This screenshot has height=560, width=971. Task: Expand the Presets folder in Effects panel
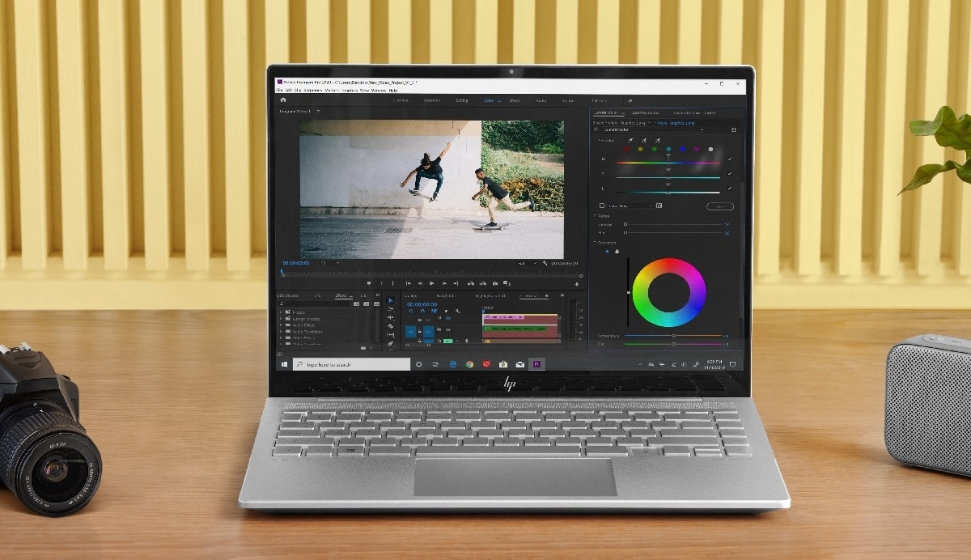[x=281, y=312]
